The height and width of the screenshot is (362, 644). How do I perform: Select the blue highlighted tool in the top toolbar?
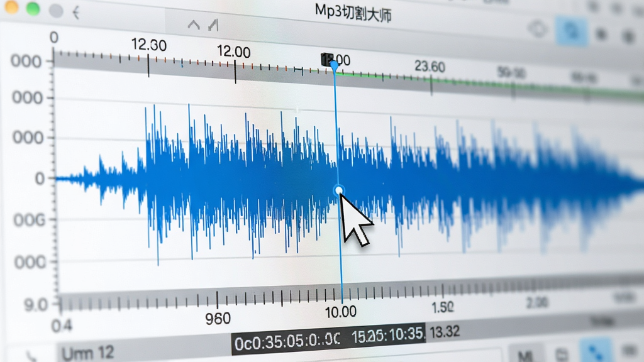click(x=571, y=30)
